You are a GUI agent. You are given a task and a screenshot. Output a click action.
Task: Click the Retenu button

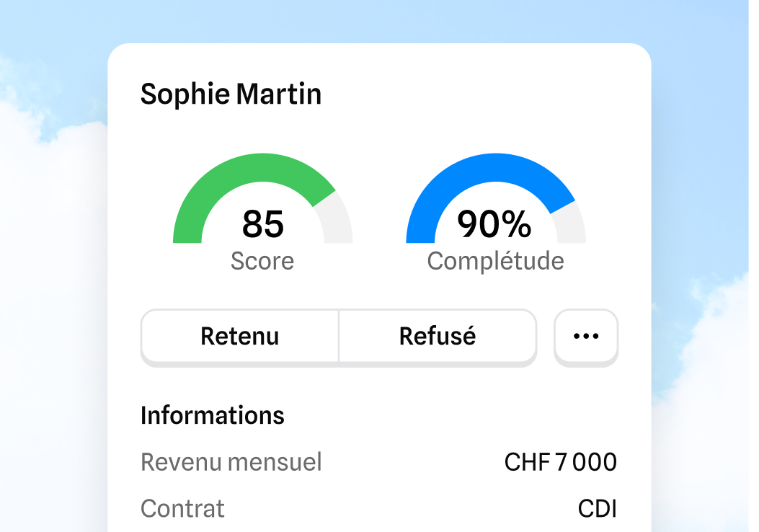point(239,336)
